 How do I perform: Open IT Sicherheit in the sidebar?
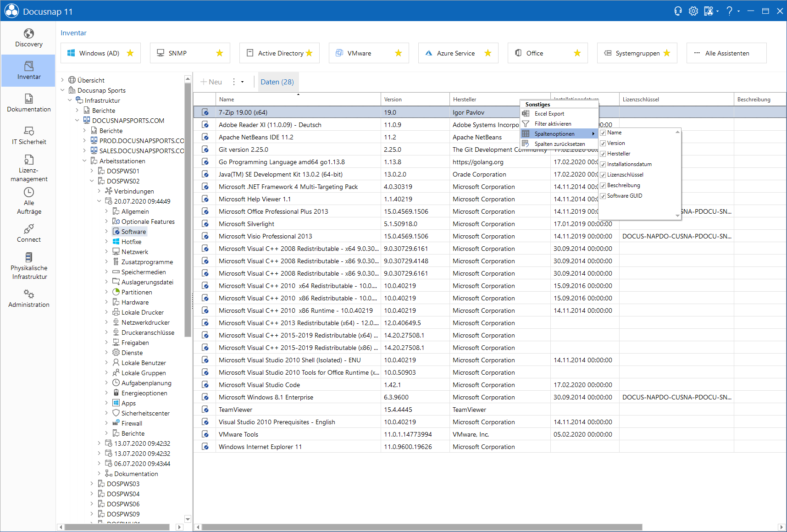pos(28,136)
